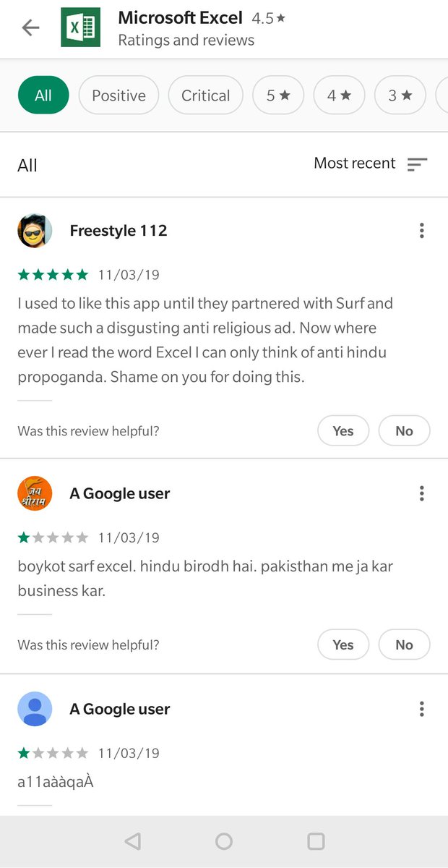Select the Critical filter chip
Image resolution: width=448 pixels, height=868 pixels.
coord(205,95)
